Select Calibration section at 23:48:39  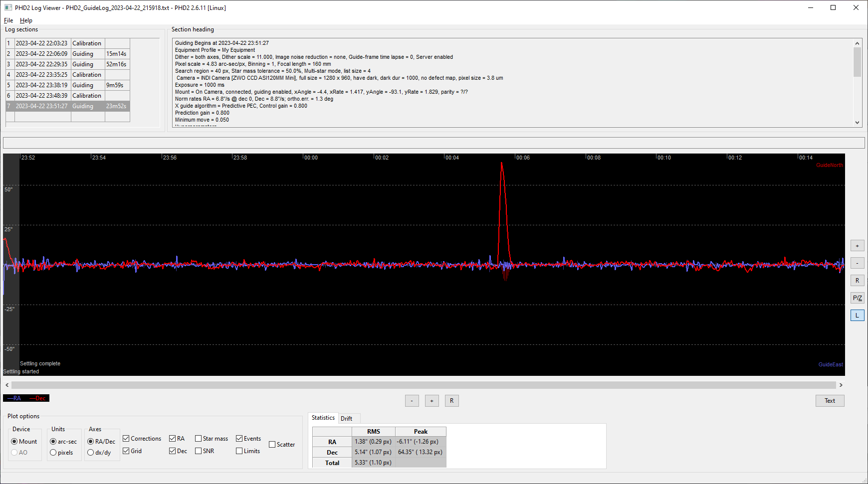[x=68, y=96]
